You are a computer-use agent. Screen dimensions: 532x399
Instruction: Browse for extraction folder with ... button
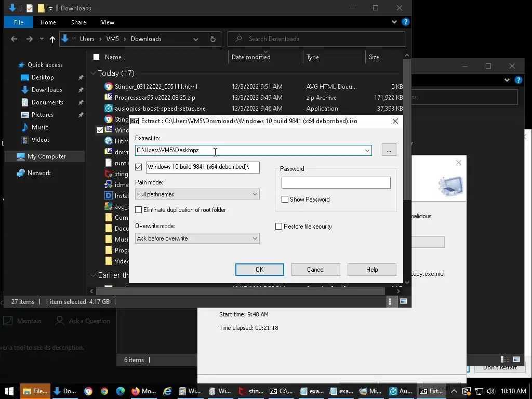pyautogui.click(x=389, y=150)
